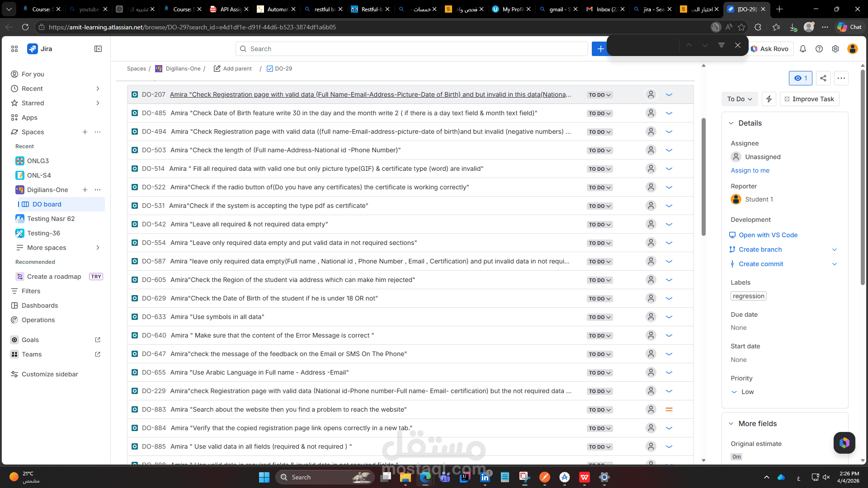
Task: Open the To Do status dropdown
Action: [740, 99]
